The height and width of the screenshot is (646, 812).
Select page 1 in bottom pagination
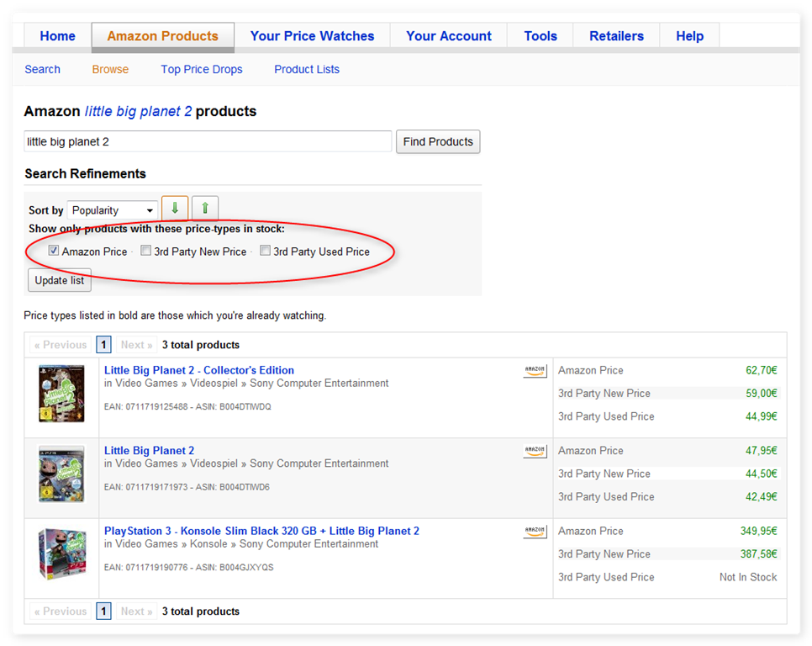[103, 612]
